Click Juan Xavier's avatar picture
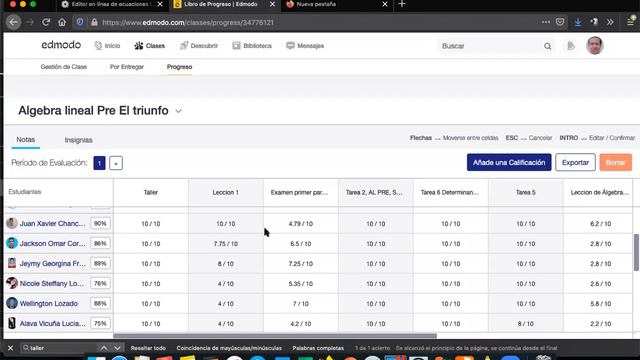 click(12, 223)
